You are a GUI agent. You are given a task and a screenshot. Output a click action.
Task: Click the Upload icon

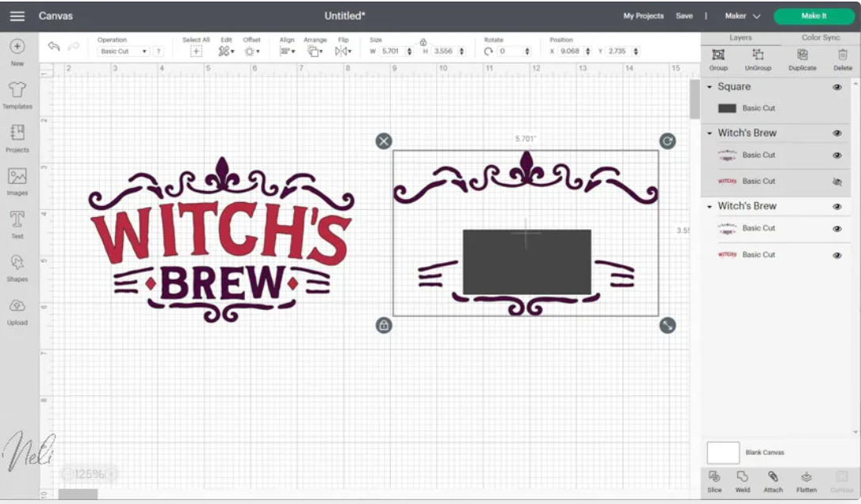click(x=17, y=311)
